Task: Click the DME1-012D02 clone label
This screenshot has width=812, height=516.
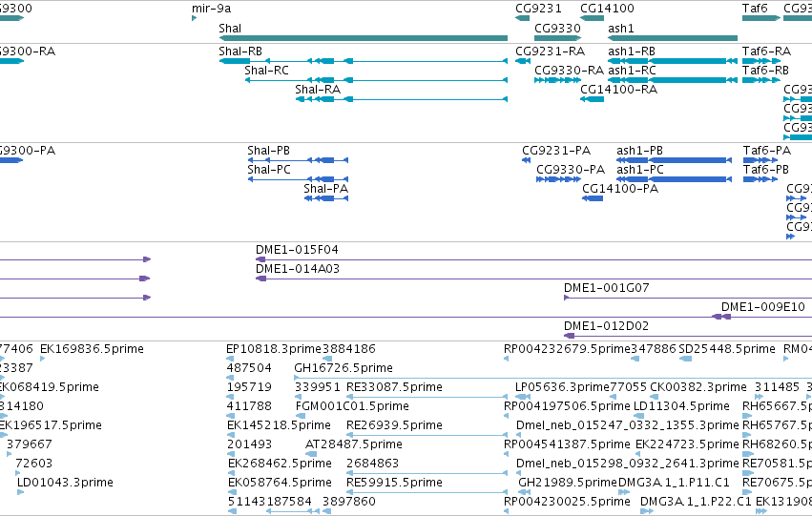Action: [x=606, y=326]
